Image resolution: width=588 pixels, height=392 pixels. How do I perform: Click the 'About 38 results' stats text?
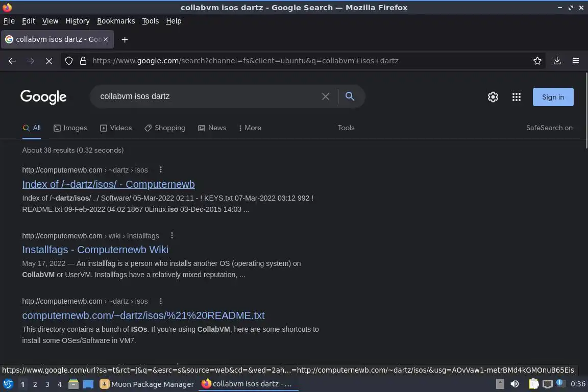coord(73,150)
